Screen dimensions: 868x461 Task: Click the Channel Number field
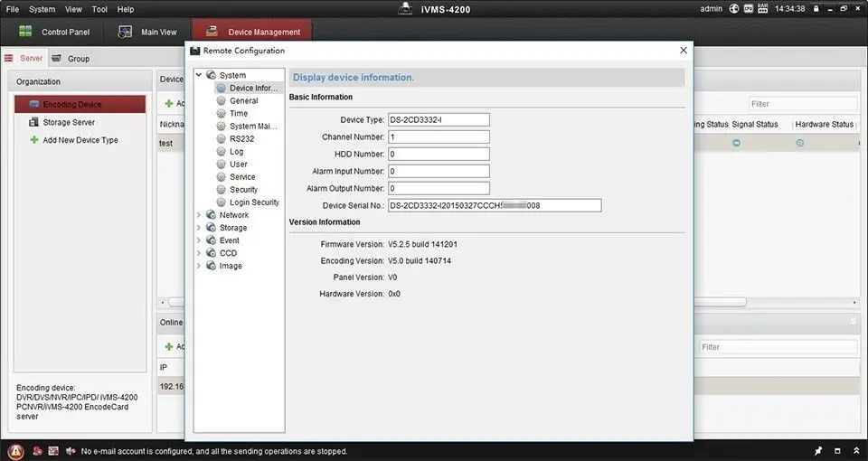click(439, 136)
